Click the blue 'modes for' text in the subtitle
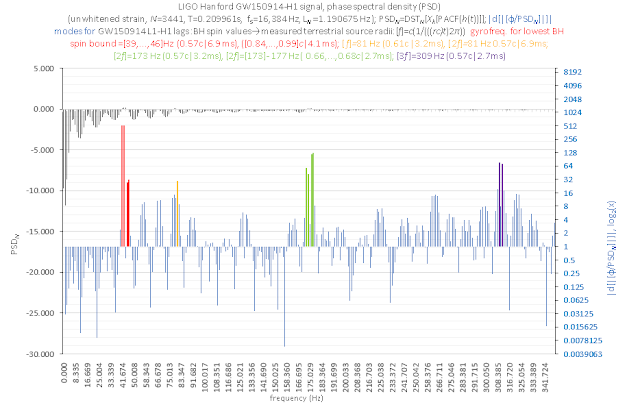640x407 pixels. click(74, 31)
